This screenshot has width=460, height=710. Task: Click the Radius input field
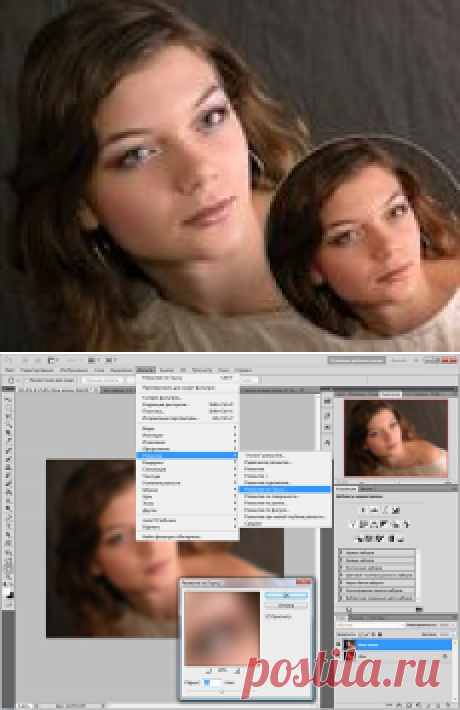pos(212,682)
